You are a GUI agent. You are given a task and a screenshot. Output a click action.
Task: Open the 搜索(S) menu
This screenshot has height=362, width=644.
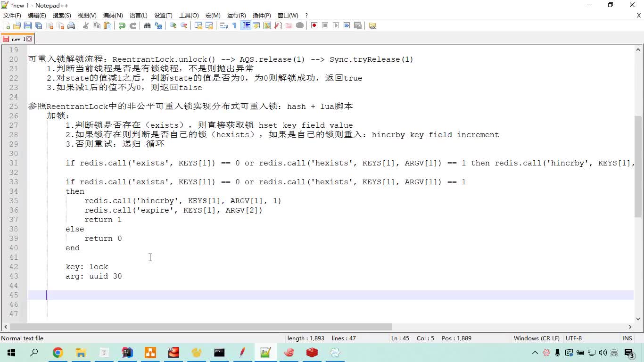tap(62, 16)
